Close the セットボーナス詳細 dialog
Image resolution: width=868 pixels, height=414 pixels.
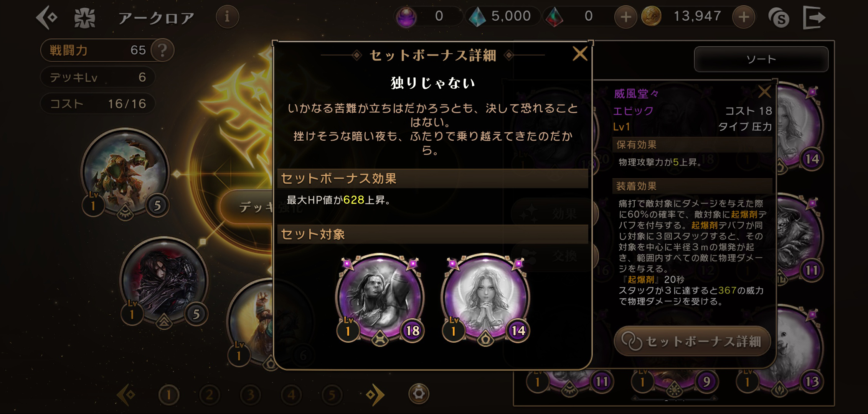pyautogui.click(x=579, y=54)
